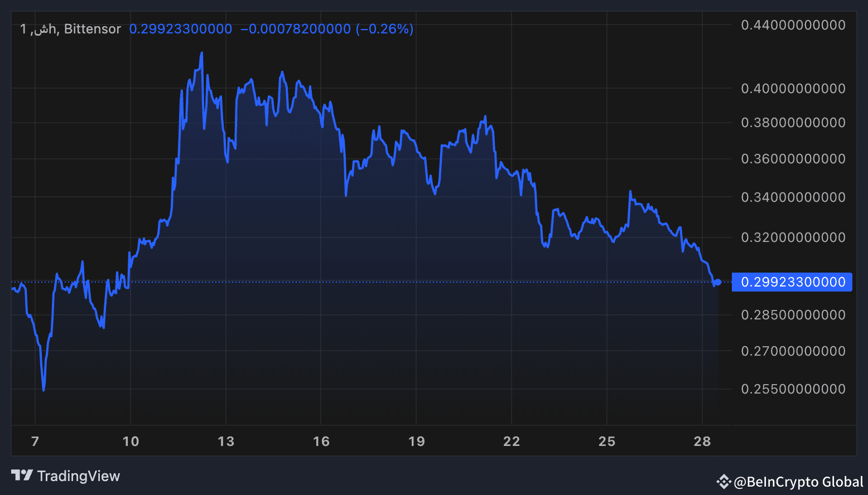
Task: Click the Bittensor symbol label
Action: [92, 29]
